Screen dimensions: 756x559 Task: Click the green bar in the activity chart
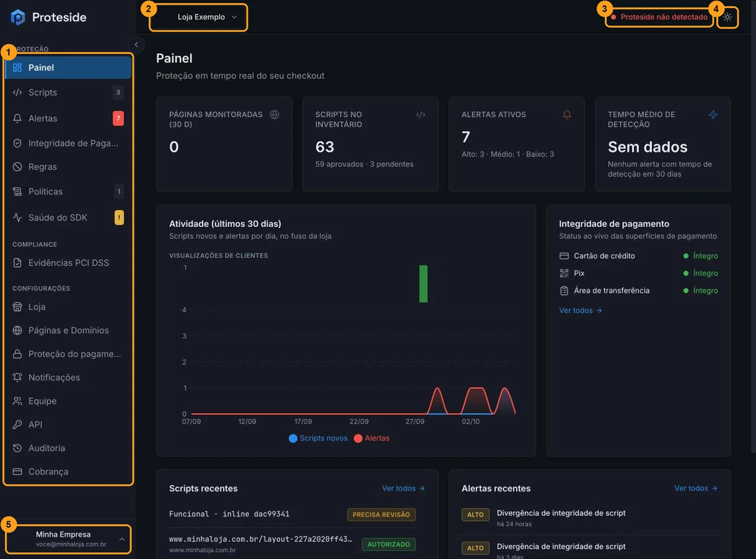coord(423,284)
